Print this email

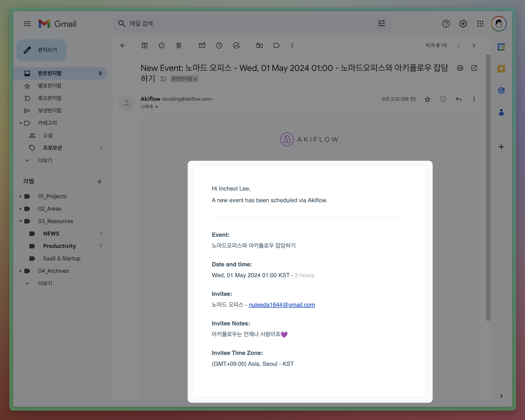pyautogui.click(x=460, y=68)
